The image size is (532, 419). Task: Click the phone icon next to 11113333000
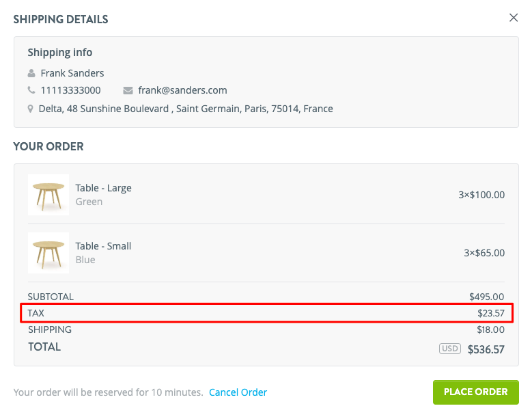31,90
